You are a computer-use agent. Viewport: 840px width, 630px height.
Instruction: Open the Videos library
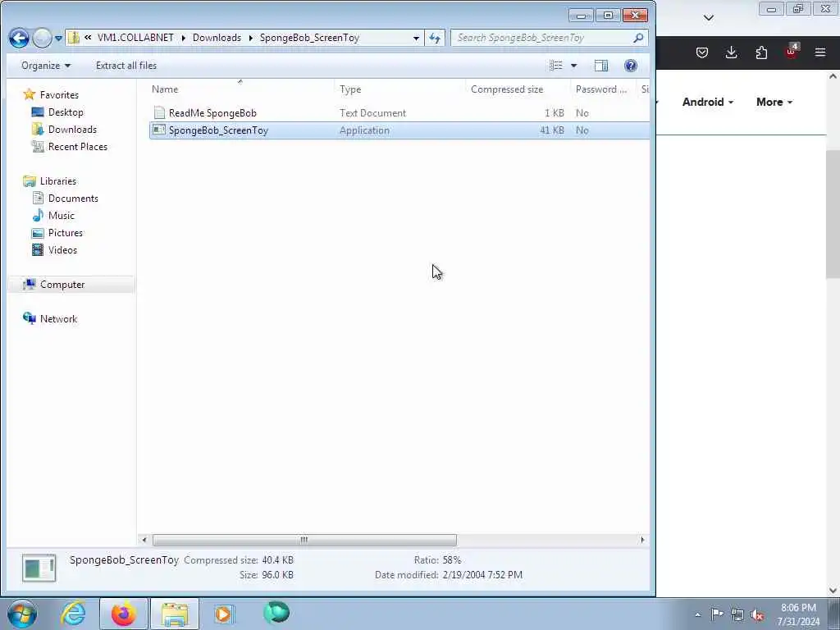(x=62, y=250)
